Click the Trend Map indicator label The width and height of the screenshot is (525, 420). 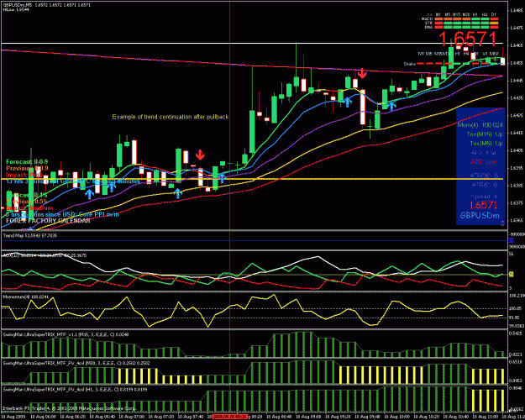[29, 236]
